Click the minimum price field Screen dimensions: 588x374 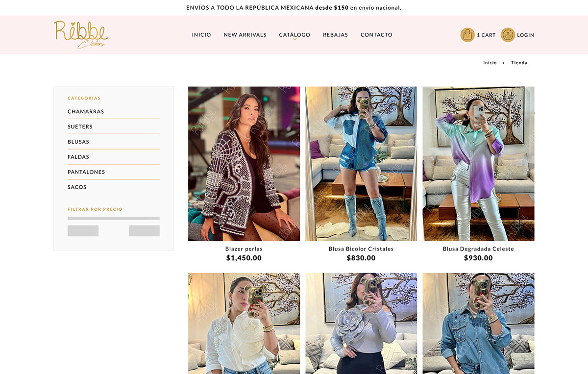(x=83, y=231)
